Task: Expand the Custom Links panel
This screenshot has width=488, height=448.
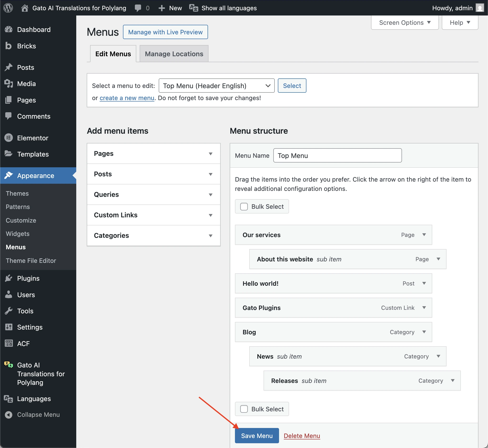Action: pyautogui.click(x=210, y=215)
